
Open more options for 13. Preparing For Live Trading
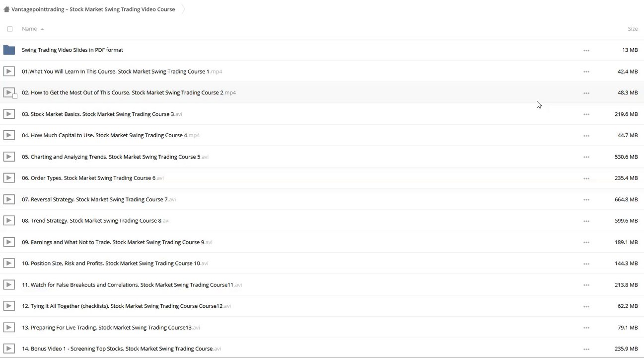[586, 328]
